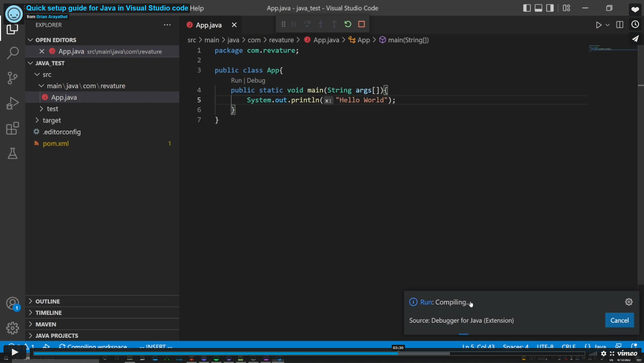The width and height of the screenshot is (644, 363).
Task: Open the Extensions view
Action: 13,128
